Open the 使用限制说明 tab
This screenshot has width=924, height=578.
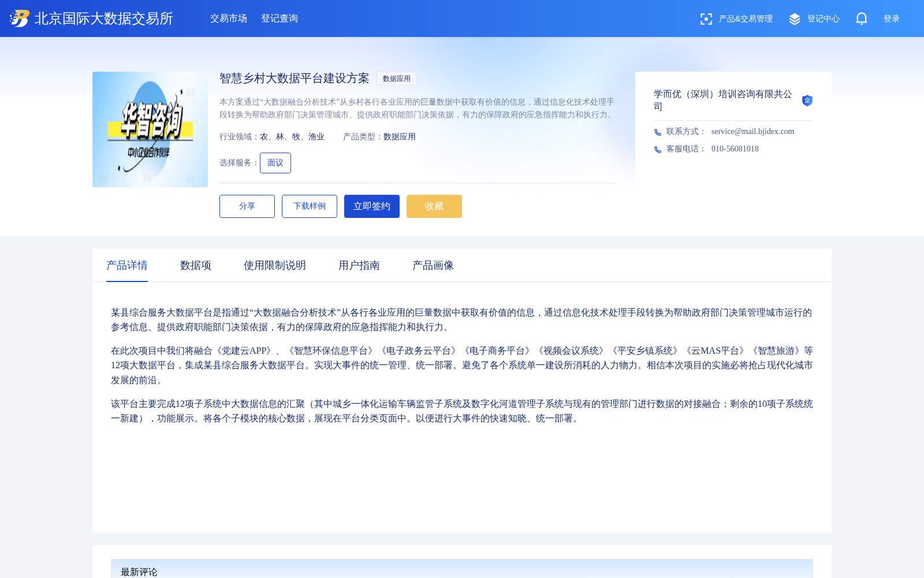[x=275, y=265]
